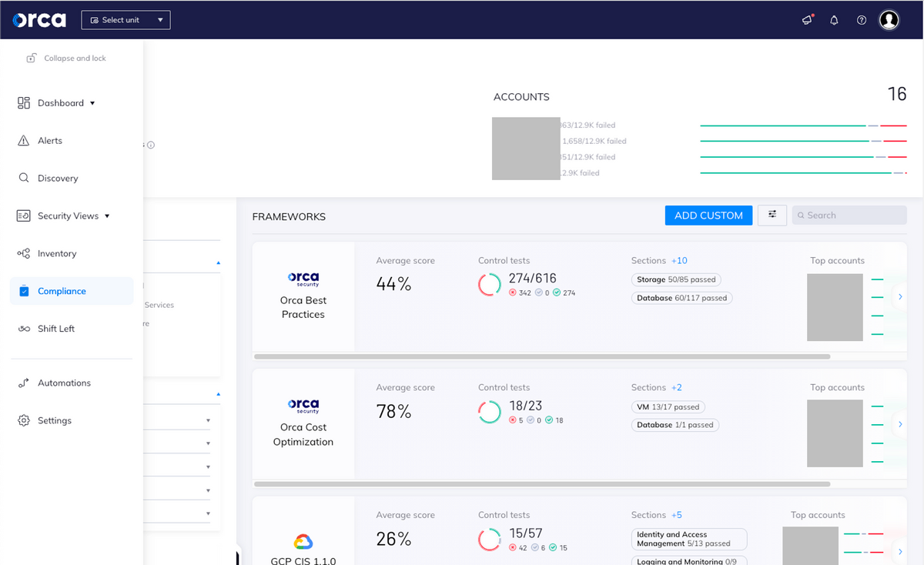The image size is (924, 565).
Task: Expand the Security Views submenu arrow
Action: coord(107,216)
